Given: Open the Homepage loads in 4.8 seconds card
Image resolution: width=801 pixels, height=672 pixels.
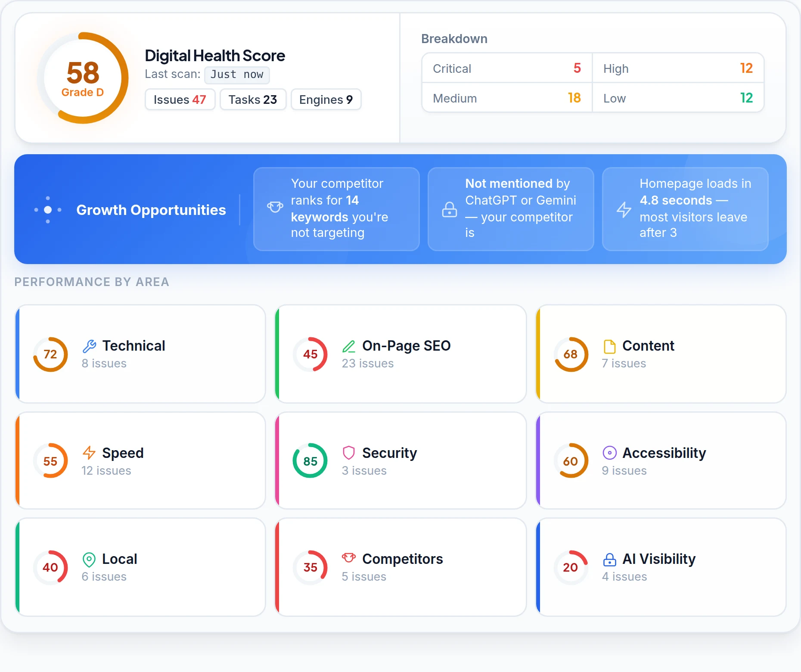Looking at the screenshot, I should pos(685,209).
